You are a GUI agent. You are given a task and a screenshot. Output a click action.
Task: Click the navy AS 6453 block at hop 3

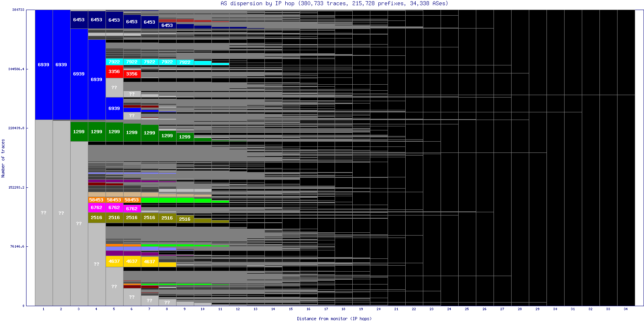(x=79, y=20)
